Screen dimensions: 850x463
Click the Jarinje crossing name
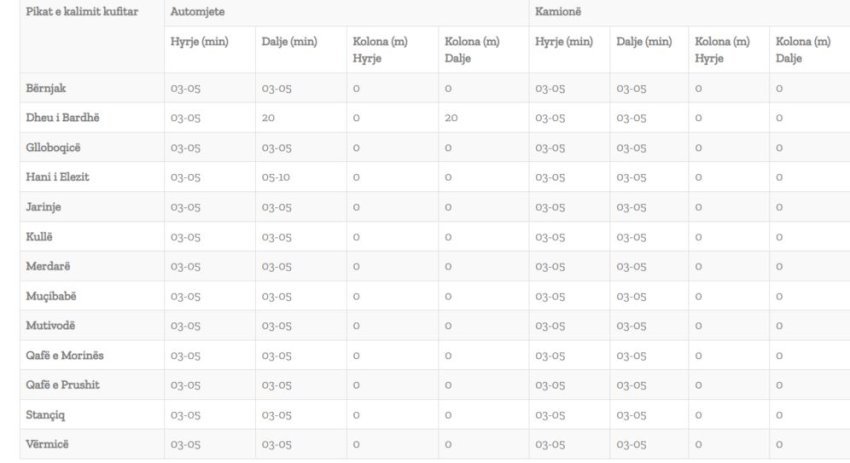coord(45,207)
